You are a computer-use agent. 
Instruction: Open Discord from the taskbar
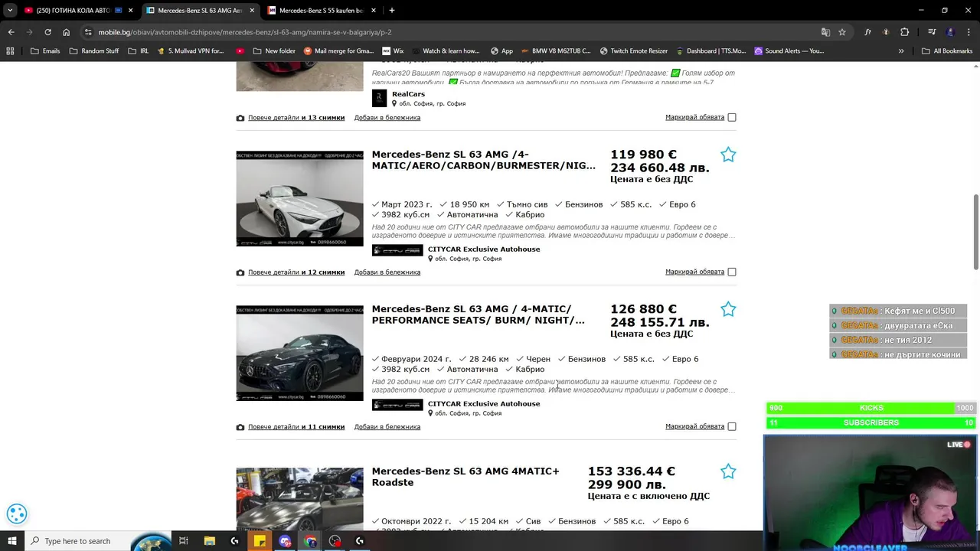(x=285, y=541)
